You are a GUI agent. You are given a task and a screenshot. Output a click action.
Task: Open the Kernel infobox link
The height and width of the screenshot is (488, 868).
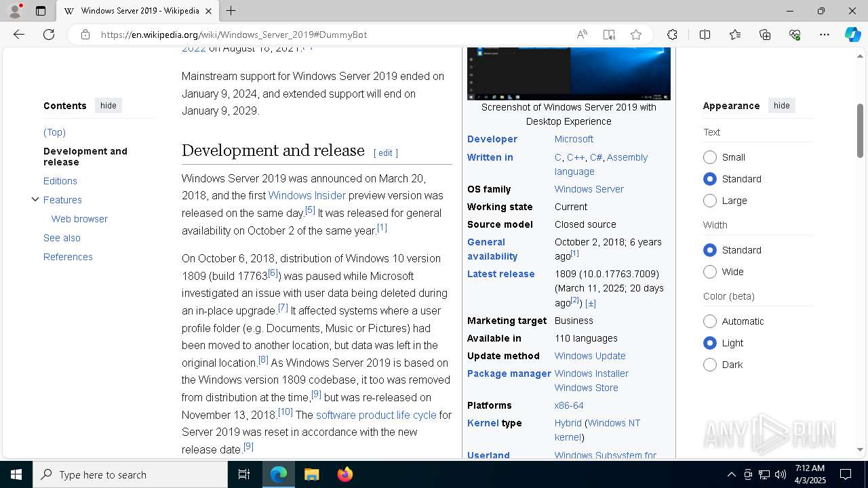(x=483, y=423)
